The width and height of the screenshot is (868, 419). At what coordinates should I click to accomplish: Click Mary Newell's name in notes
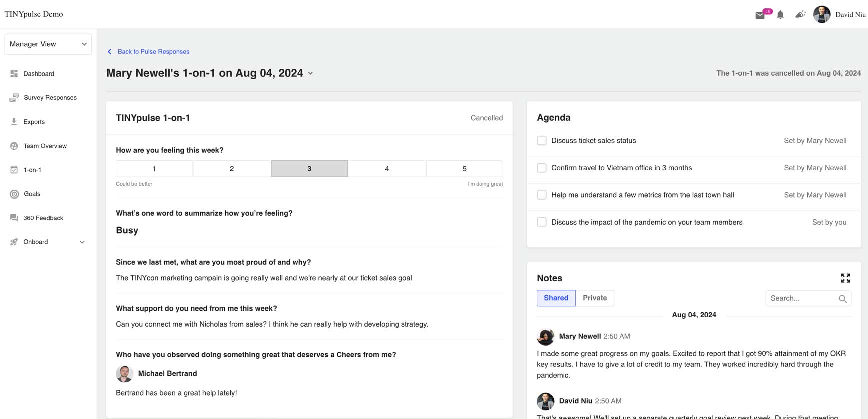coord(580,336)
